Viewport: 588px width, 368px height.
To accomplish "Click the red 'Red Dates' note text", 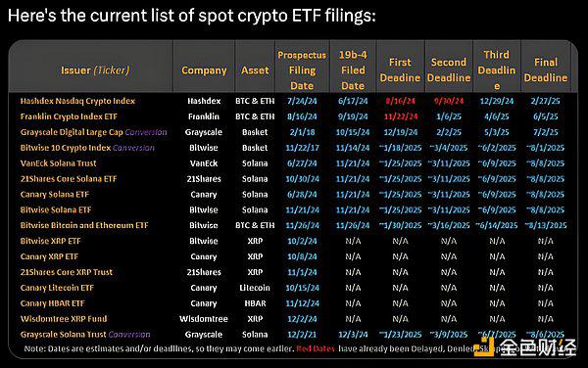I will [x=315, y=348].
